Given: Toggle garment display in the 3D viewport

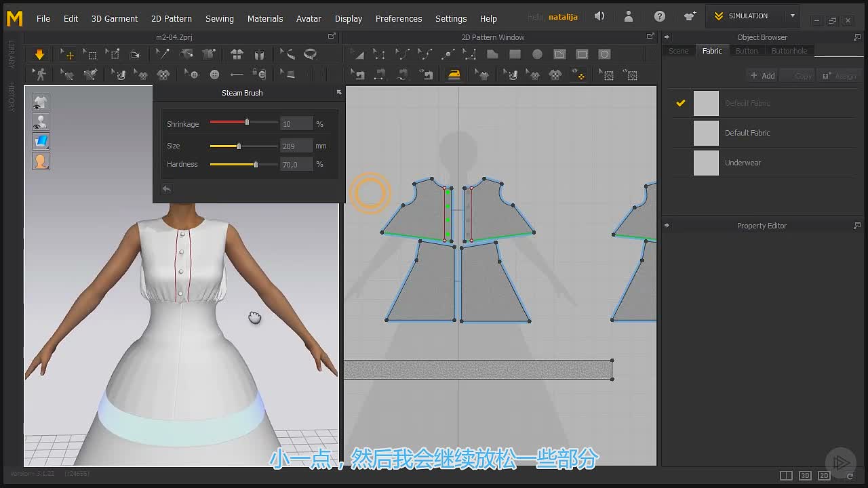Looking at the screenshot, I should tap(41, 102).
